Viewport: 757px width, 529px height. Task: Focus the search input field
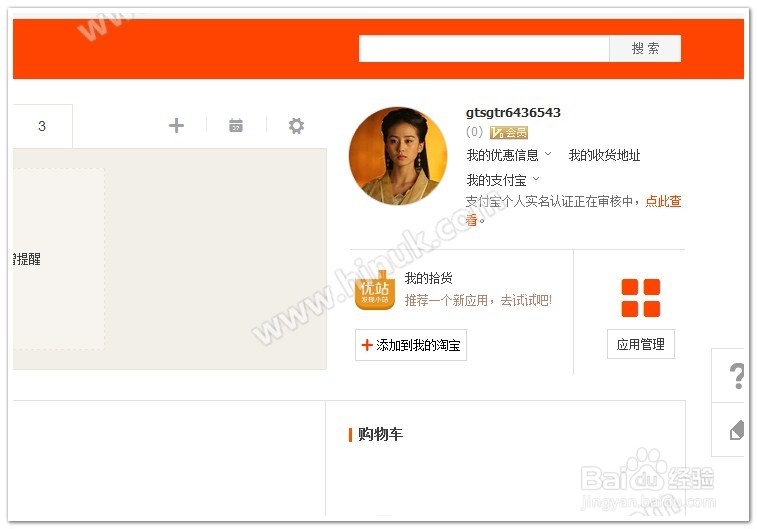point(484,48)
